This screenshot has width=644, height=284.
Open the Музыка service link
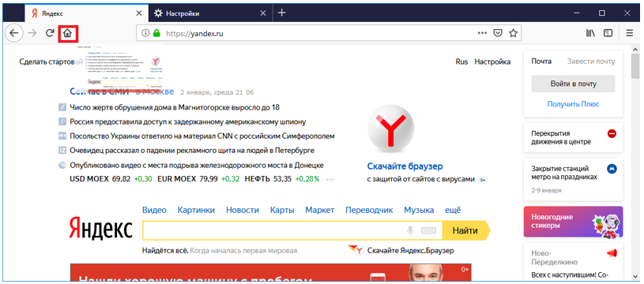coord(419,210)
